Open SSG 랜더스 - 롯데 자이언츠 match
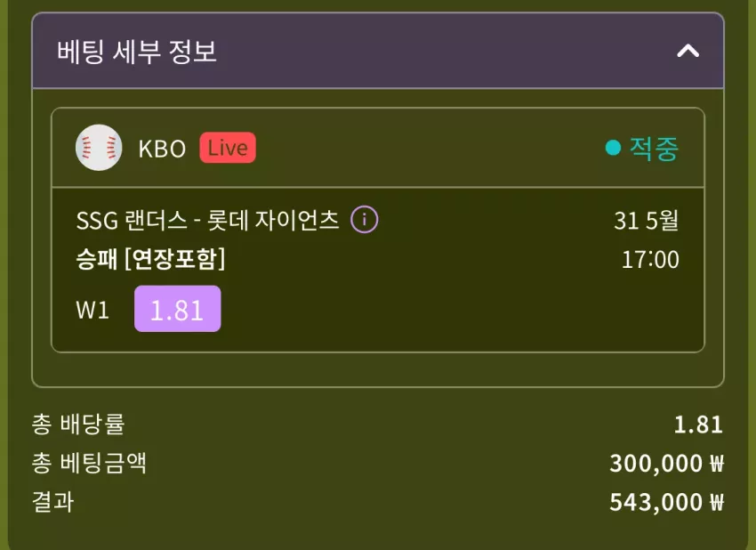The height and width of the screenshot is (550, 756). tap(208, 221)
